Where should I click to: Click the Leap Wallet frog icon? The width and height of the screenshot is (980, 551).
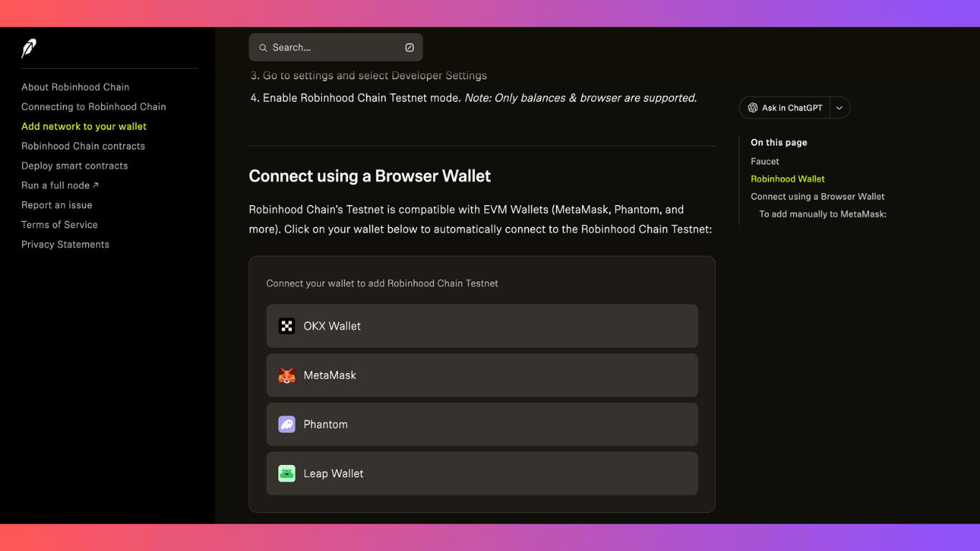(x=286, y=474)
